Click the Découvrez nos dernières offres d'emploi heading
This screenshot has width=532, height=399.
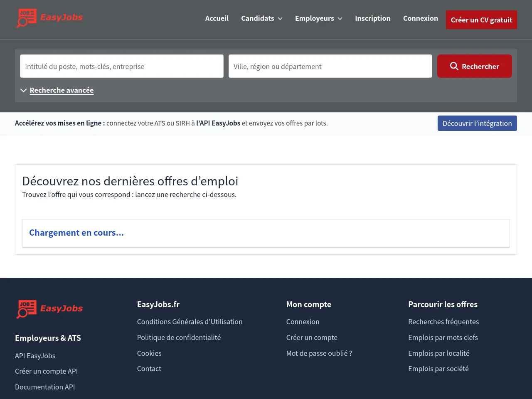(x=130, y=181)
